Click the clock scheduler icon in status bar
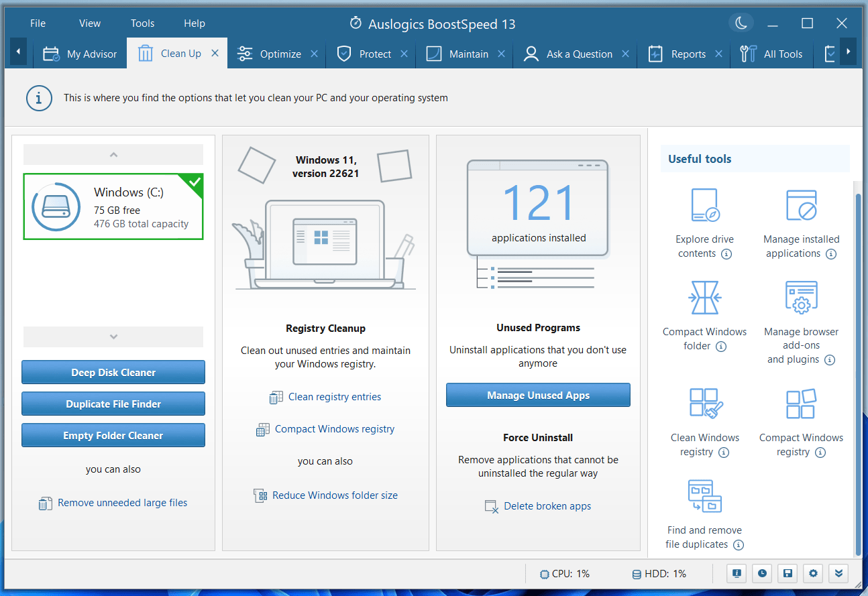The height and width of the screenshot is (596, 868). click(762, 573)
